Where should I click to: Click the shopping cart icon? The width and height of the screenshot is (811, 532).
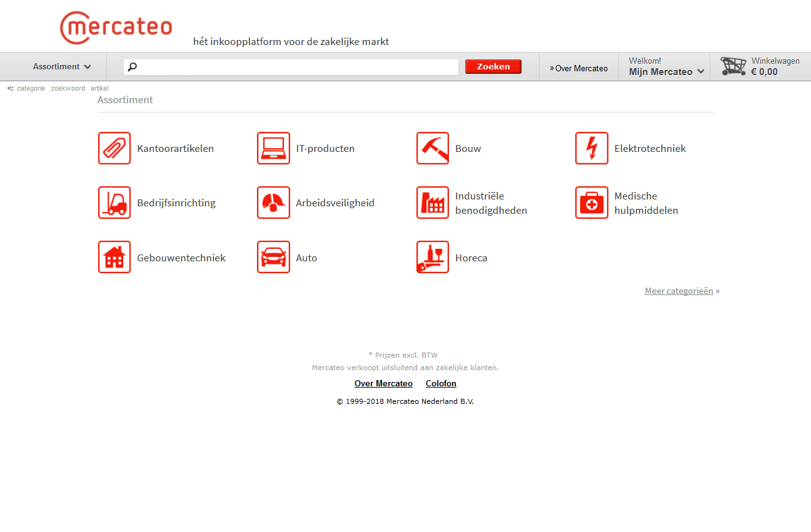click(733, 66)
